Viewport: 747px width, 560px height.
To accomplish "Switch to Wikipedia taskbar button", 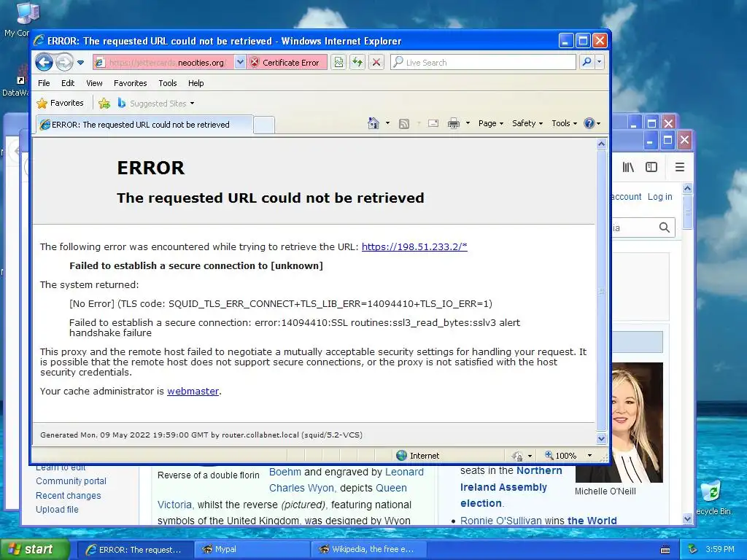I will point(368,550).
